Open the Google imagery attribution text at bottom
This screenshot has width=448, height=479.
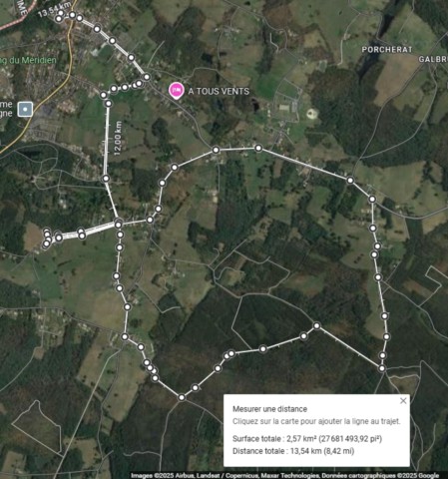(284, 475)
